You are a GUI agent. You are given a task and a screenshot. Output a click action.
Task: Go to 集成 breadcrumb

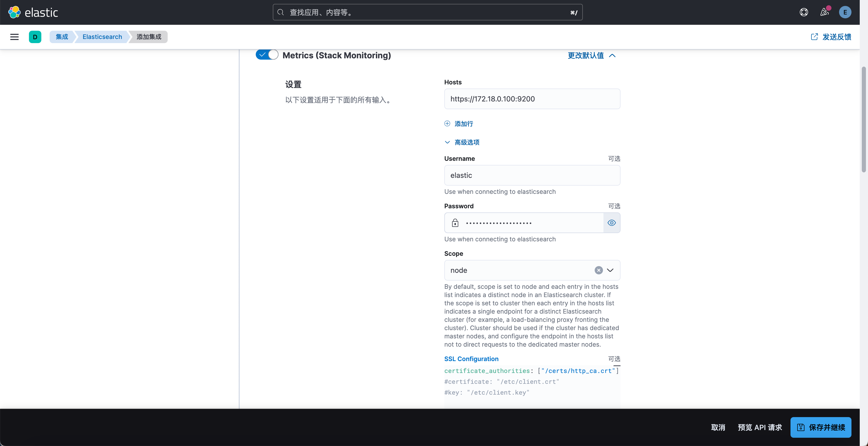click(62, 37)
